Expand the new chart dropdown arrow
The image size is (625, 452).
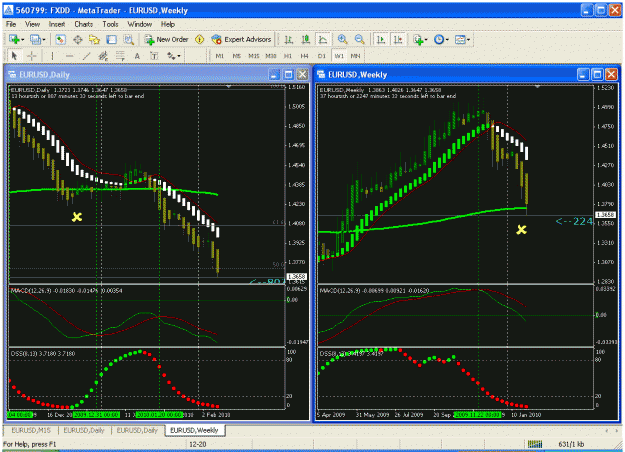coord(22,39)
